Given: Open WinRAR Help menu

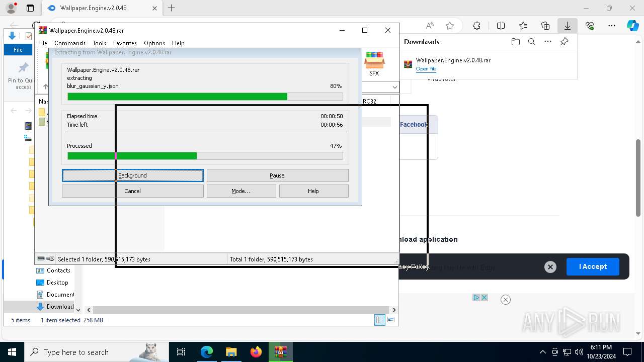Looking at the screenshot, I should click(178, 43).
